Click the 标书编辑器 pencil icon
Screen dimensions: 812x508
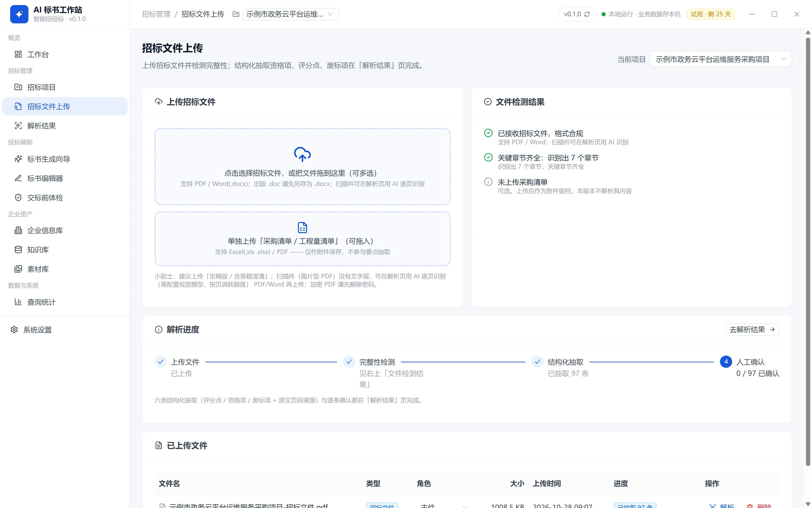point(18,178)
